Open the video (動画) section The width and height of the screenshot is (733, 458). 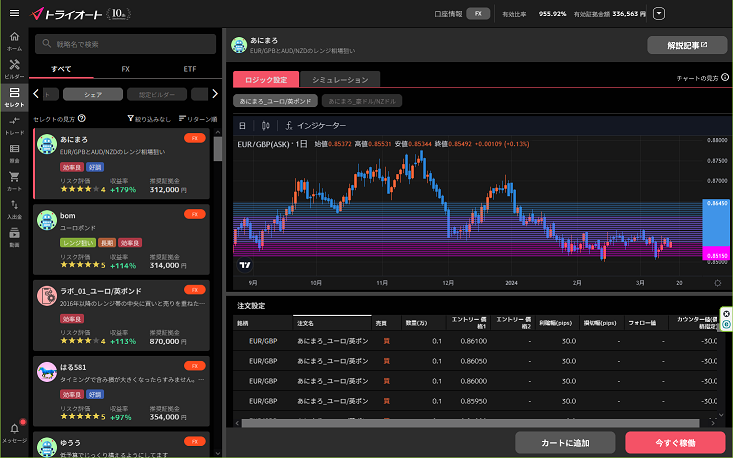(14, 237)
